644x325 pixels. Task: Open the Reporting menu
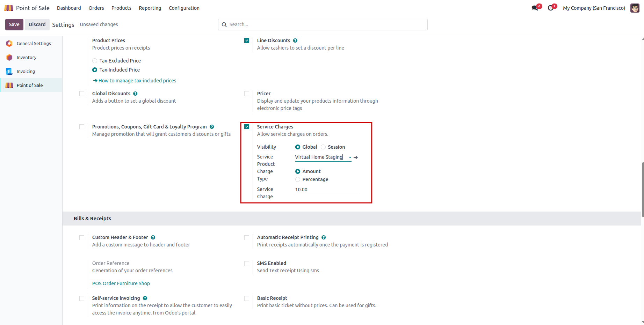pos(150,8)
